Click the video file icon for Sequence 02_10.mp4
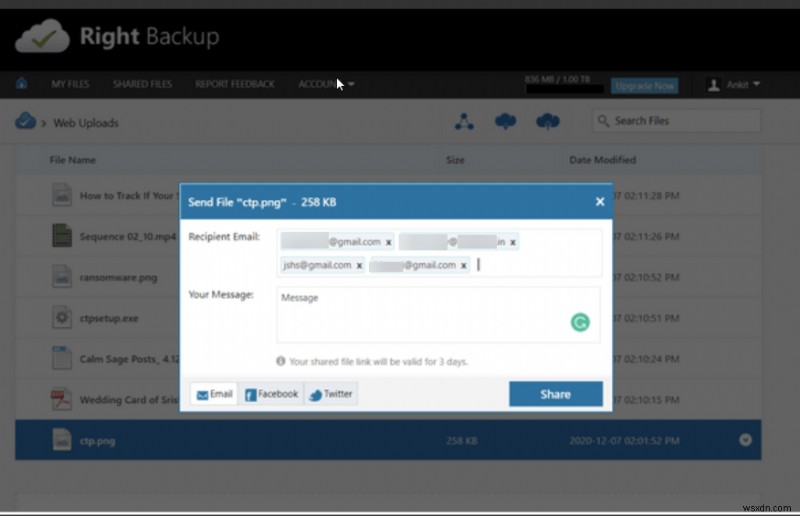 62,236
